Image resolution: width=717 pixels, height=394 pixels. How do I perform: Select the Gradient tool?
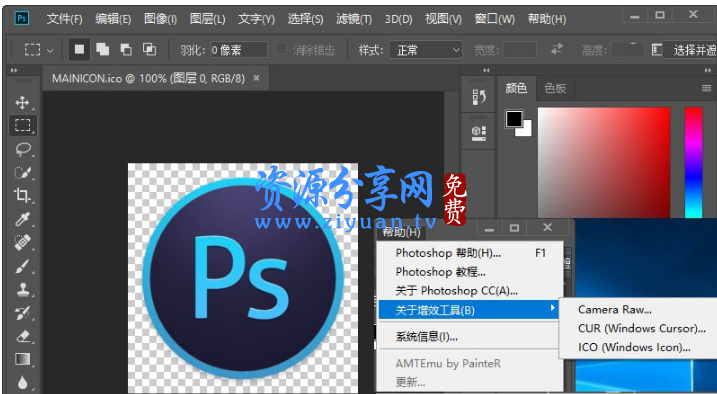[x=22, y=360]
